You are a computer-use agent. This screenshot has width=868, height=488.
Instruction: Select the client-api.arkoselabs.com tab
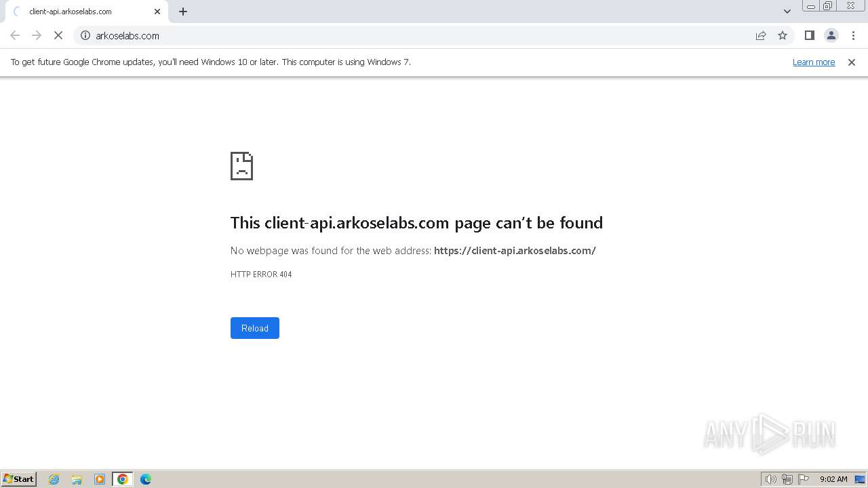pyautogui.click(x=86, y=12)
